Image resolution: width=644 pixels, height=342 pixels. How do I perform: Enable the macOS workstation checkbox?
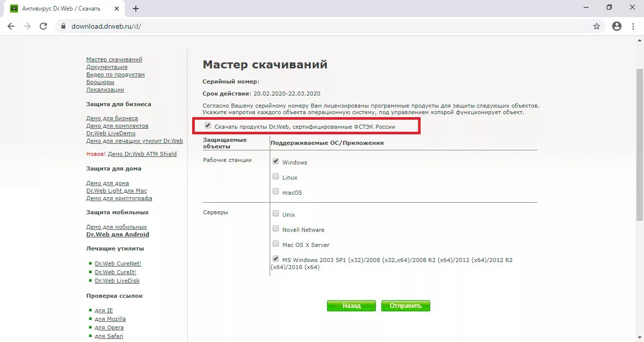click(276, 192)
